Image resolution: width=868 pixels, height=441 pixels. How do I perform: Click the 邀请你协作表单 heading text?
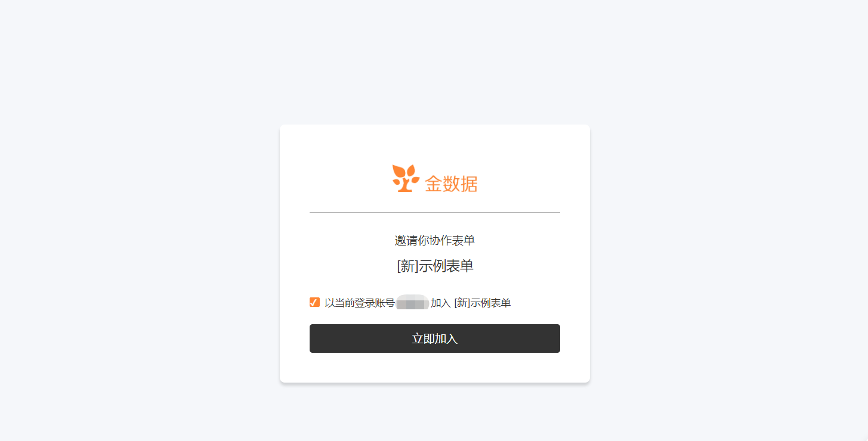pos(434,240)
